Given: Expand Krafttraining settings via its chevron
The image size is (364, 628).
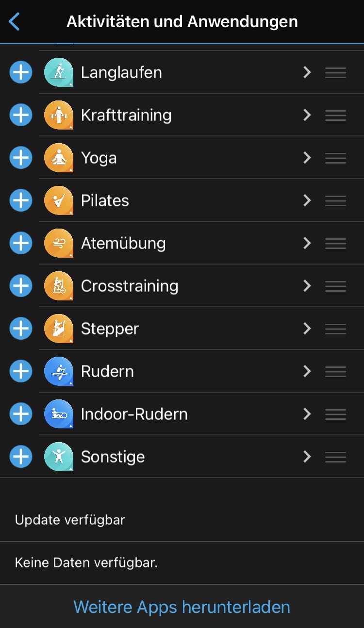Looking at the screenshot, I should [x=307, y=115].
